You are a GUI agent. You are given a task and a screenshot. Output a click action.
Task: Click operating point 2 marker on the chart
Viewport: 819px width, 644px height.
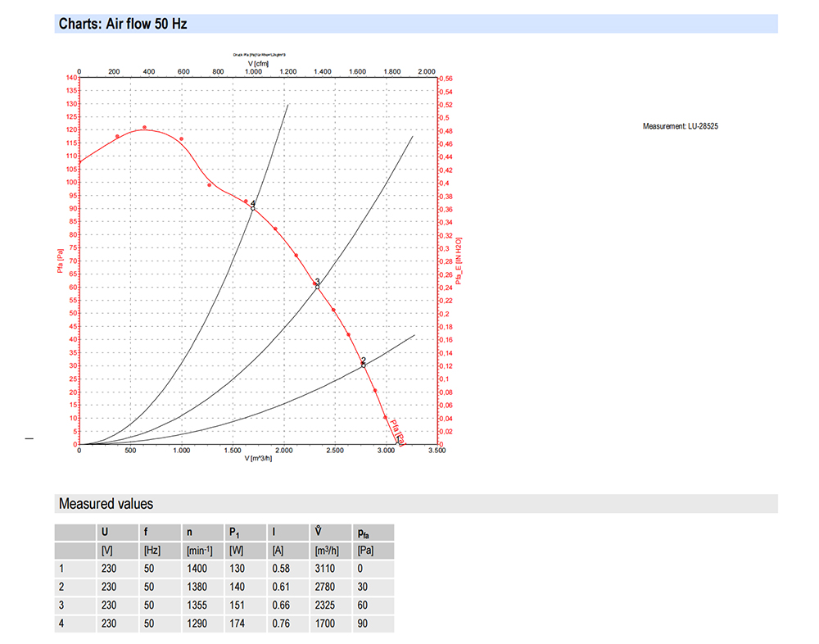point(364,365)
